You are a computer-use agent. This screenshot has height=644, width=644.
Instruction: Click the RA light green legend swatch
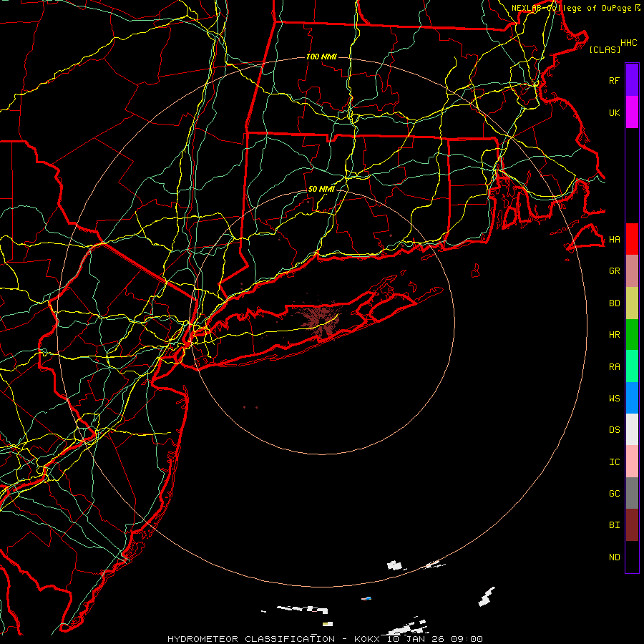click(x=632, y=366)
